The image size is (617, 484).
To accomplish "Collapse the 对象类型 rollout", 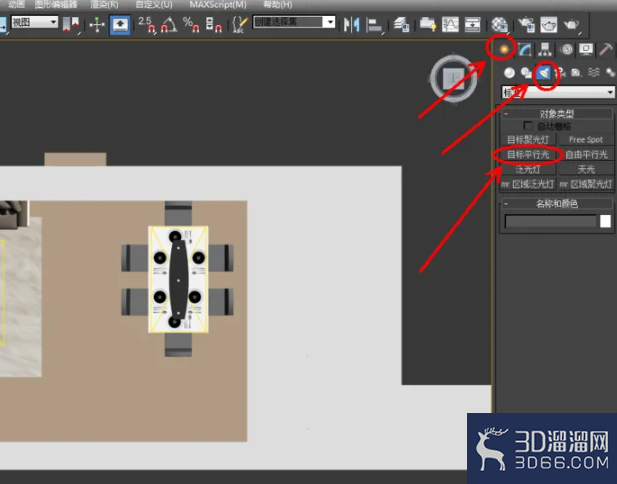I will click(x=557, y=114).
